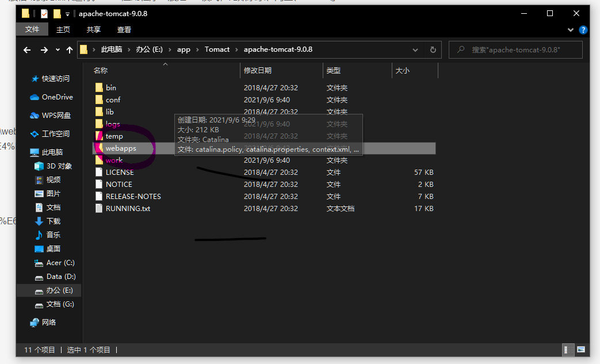This screenshot has width=600, height=364.
Task: Select the temp folder name
Action: 114,136
